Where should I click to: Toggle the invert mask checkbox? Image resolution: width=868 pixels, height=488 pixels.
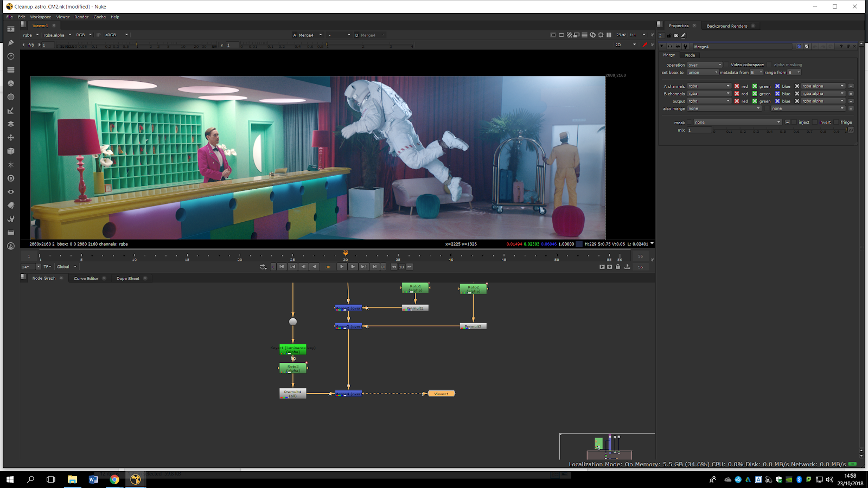815,123
